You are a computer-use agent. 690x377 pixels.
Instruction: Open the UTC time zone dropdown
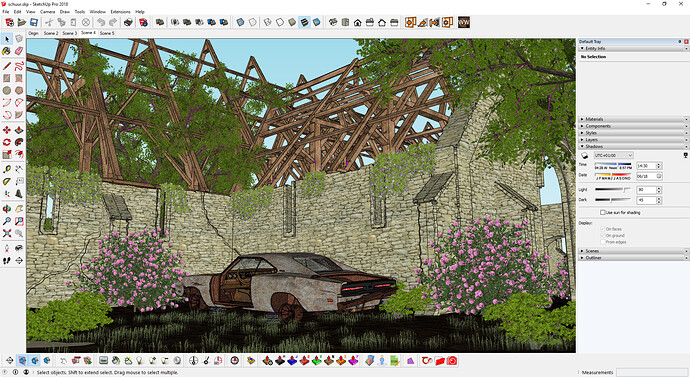coord(613,155)
